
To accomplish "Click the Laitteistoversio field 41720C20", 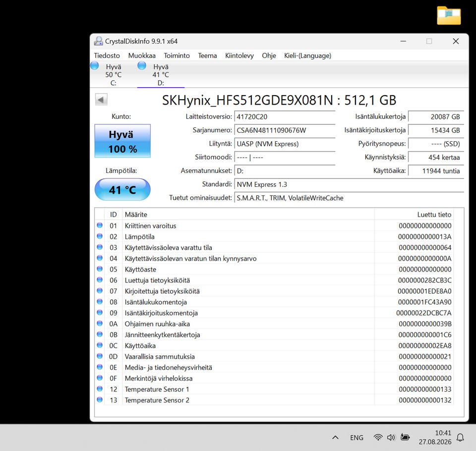I will click(x=285, y=116).
